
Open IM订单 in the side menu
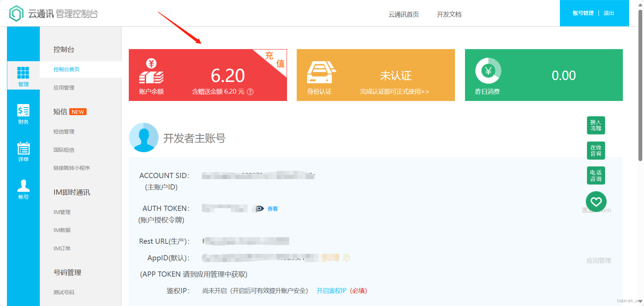[62, 249]
